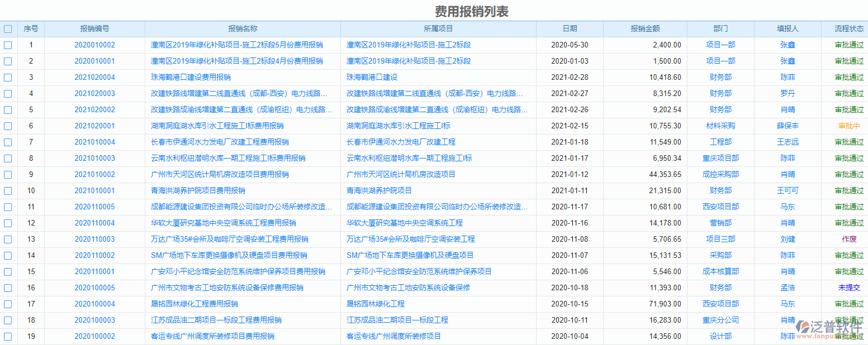This screenshot has height=345, width=868.
Task: Open expense record 2020010002
Action: pyautogui.click(x=95, y=45)
